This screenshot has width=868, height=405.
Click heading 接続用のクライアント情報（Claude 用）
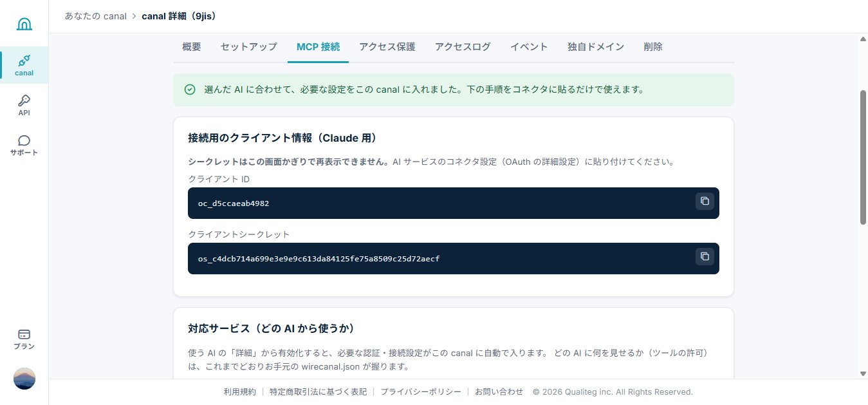click(282, 138)
